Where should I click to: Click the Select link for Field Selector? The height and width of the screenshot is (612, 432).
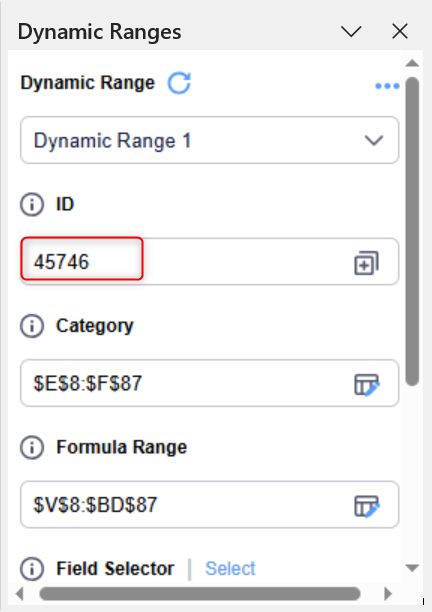(x=230, y=569)
